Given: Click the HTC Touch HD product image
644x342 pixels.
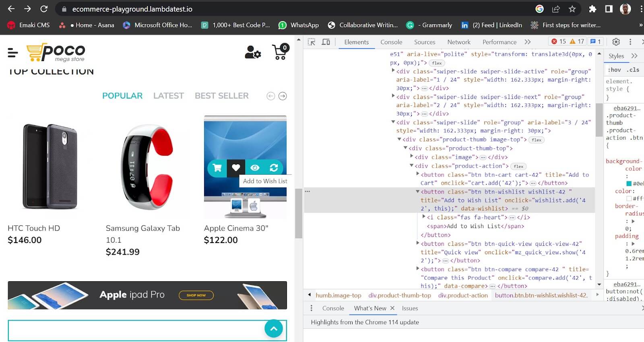Looking at the screenshot, I should coord(50,167).
